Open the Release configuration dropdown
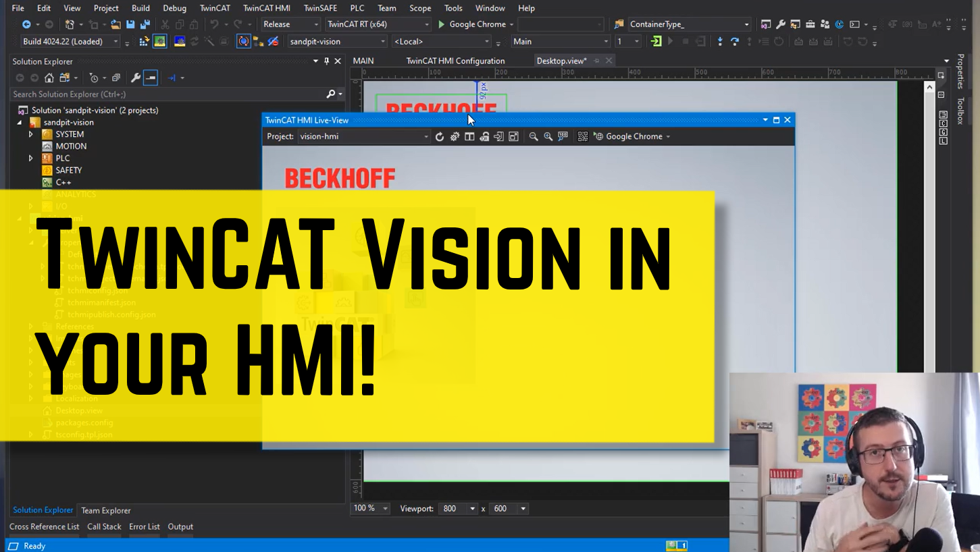 click(x=290, y=24)
